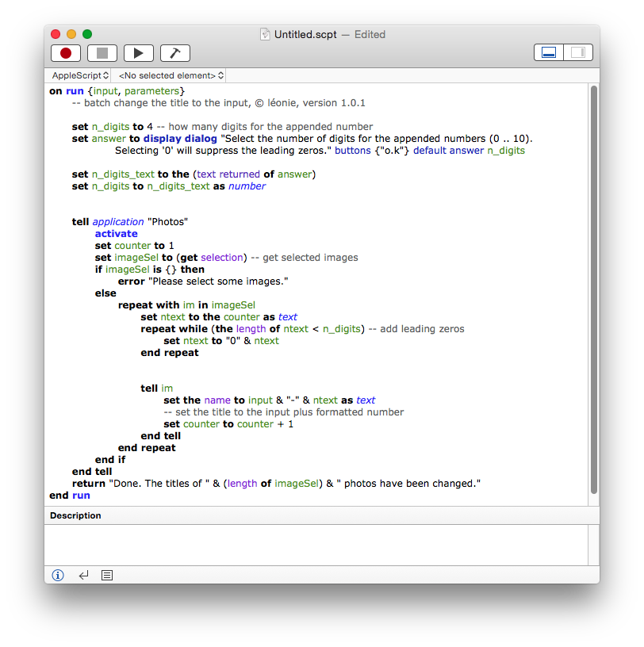Show the description via the info icon

click(x=58, y=575)
